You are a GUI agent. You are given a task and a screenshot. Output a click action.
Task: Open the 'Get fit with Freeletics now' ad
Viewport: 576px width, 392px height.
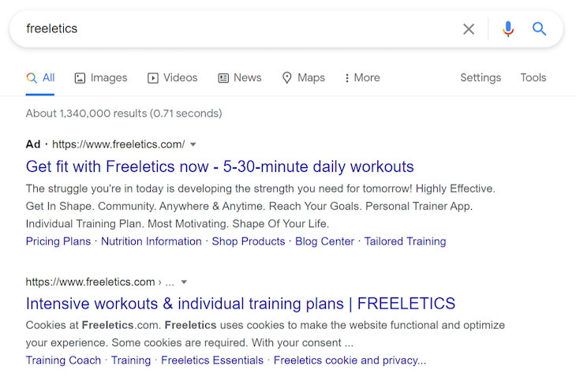(x=219, y=166)
